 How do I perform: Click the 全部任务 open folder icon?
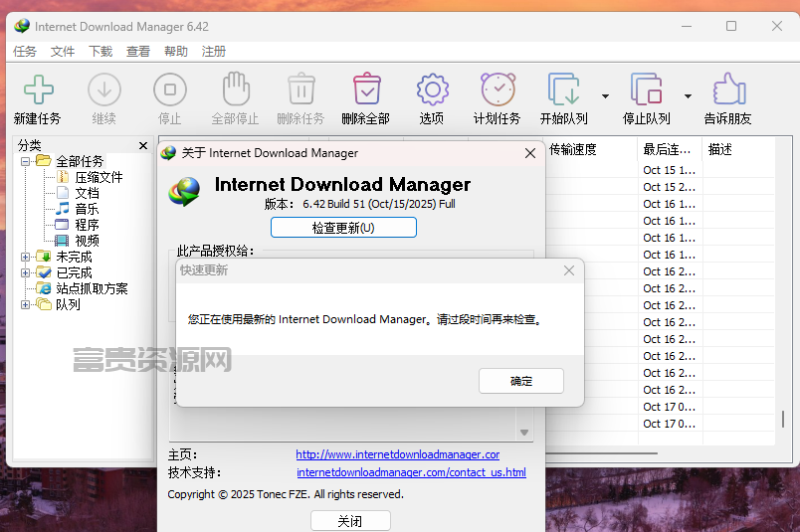[x=44, y=161]
